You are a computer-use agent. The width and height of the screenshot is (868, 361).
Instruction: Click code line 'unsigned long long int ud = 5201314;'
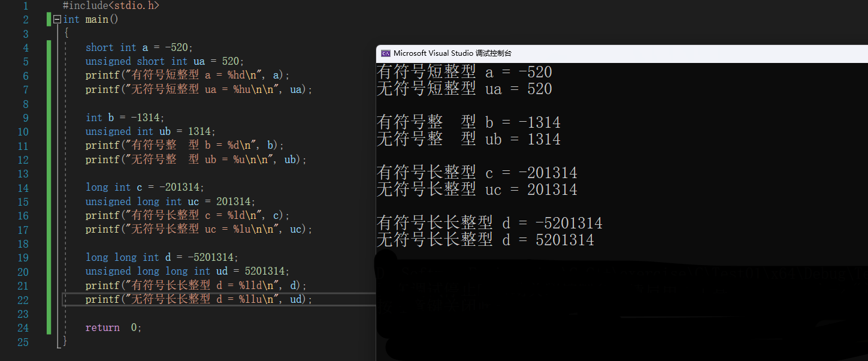(x=187, y=271)
